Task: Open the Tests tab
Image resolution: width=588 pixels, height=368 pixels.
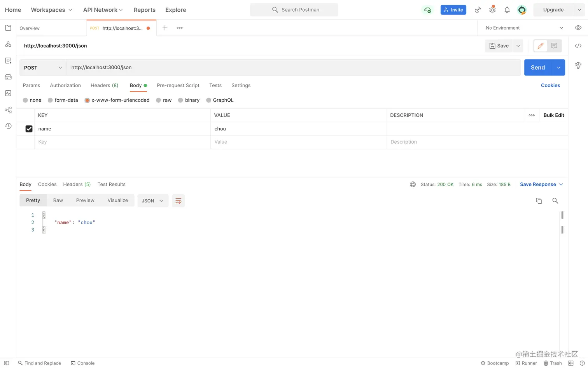Action: coord(215,85)
